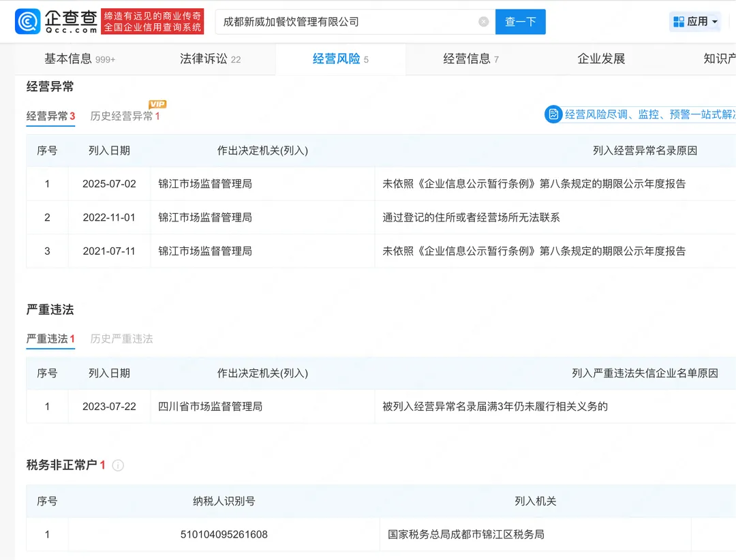Click the document icon beside the risk monitoring link

tap(555, 114)
